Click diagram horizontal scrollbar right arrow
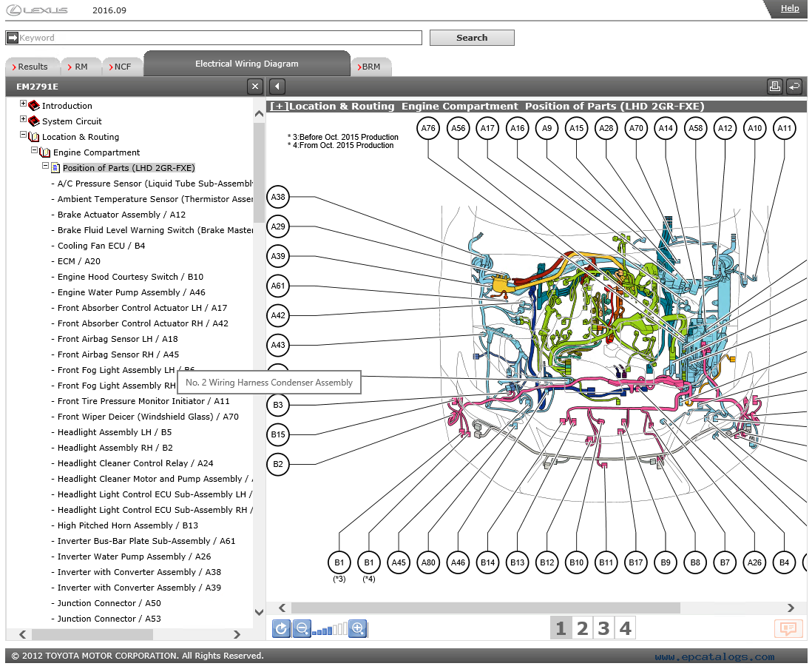812x669 pixels. click(791, 608)
